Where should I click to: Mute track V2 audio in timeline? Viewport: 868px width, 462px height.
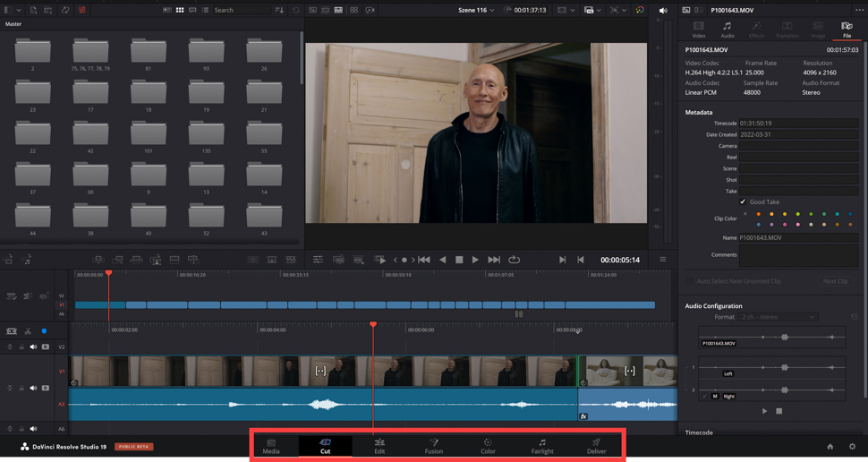(x=33, y=346)
